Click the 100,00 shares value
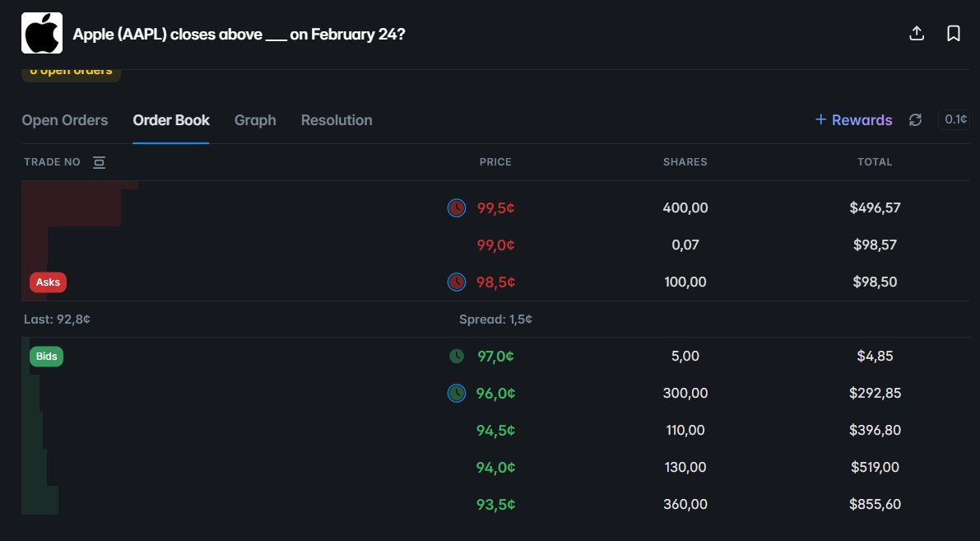This screenshot has width=980, height=541. point(685,282)
